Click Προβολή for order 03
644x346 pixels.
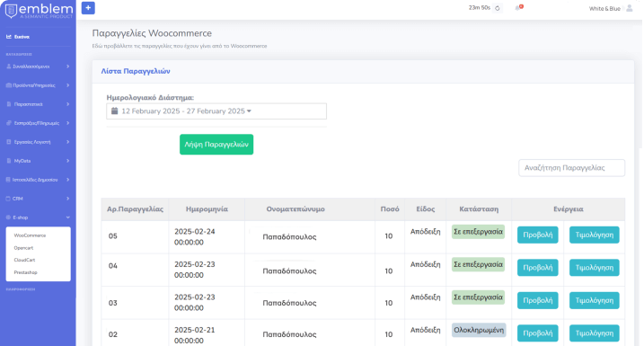(538, 300)
